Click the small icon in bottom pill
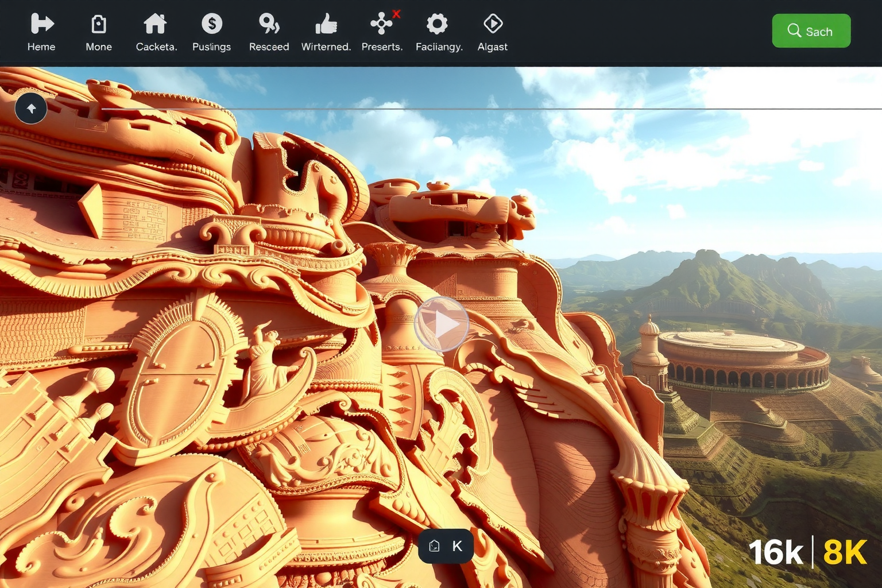882x588 pixels. coord(435,546)
